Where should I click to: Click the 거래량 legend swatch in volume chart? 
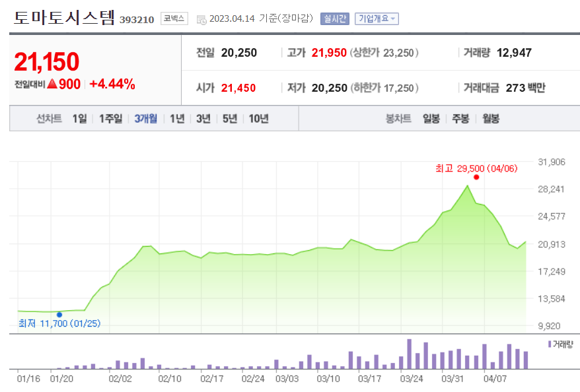coord(550,344)
